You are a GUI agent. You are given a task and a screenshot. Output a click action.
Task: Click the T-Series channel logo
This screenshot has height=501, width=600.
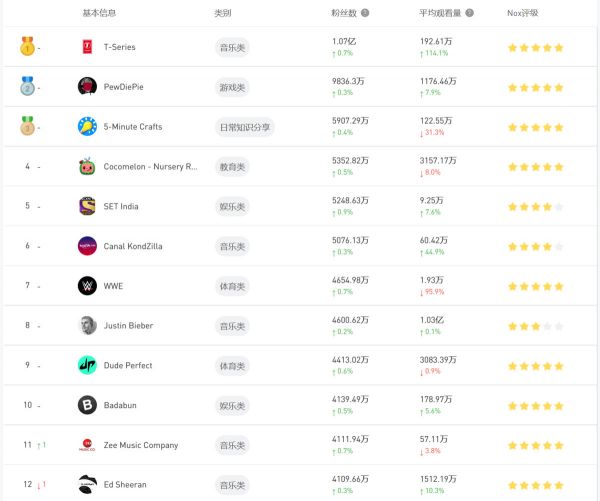pyautogui.click(x=87, y=47)
